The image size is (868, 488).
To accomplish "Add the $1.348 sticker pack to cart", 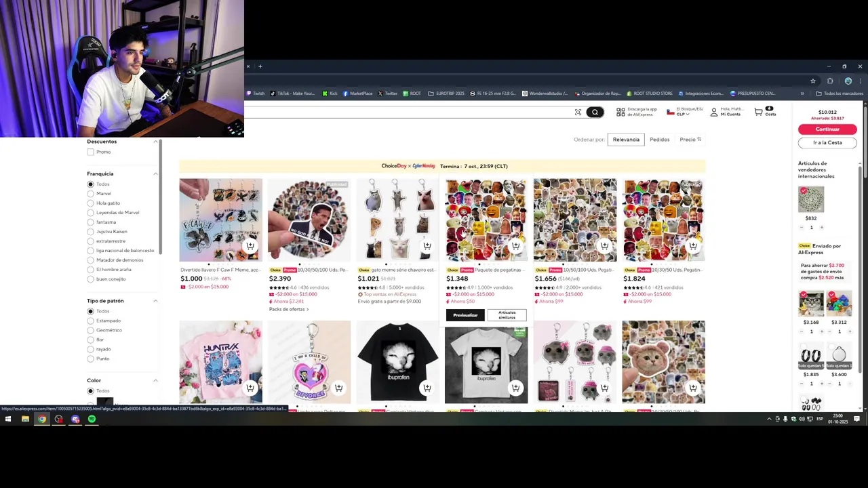I will point(515,246).
